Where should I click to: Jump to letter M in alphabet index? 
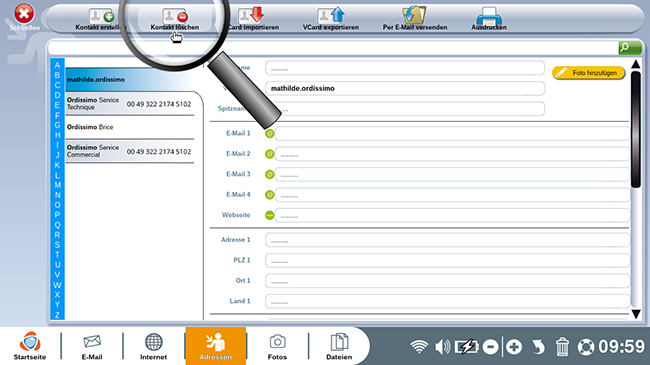tap(57, 185)
